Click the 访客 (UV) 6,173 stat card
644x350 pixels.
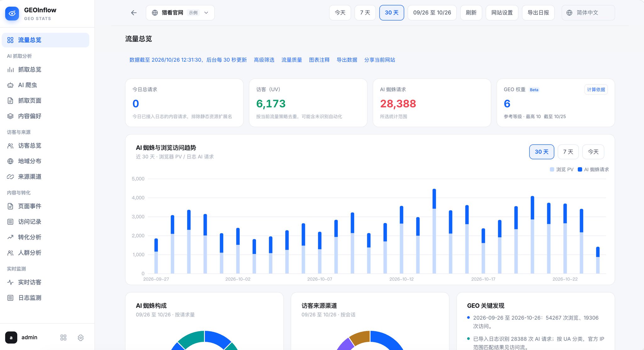pos(308,103)
